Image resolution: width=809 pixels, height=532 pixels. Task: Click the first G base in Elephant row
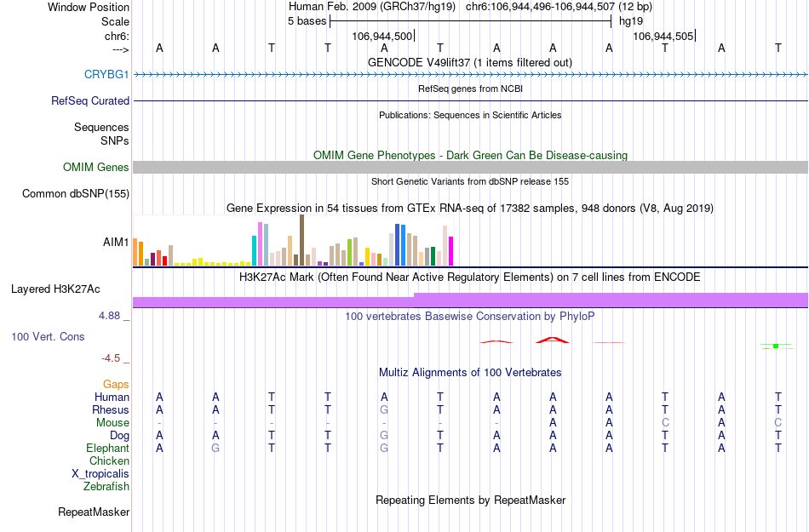point(215,448)
